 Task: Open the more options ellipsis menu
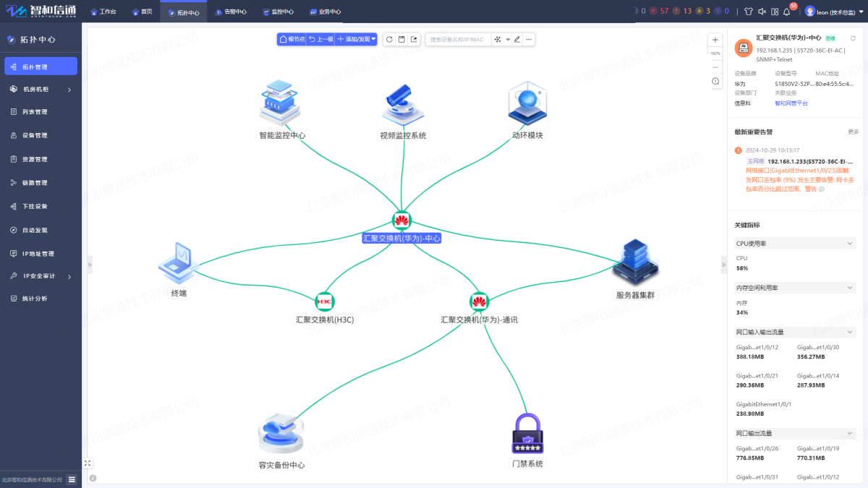(x=529, y=39)
